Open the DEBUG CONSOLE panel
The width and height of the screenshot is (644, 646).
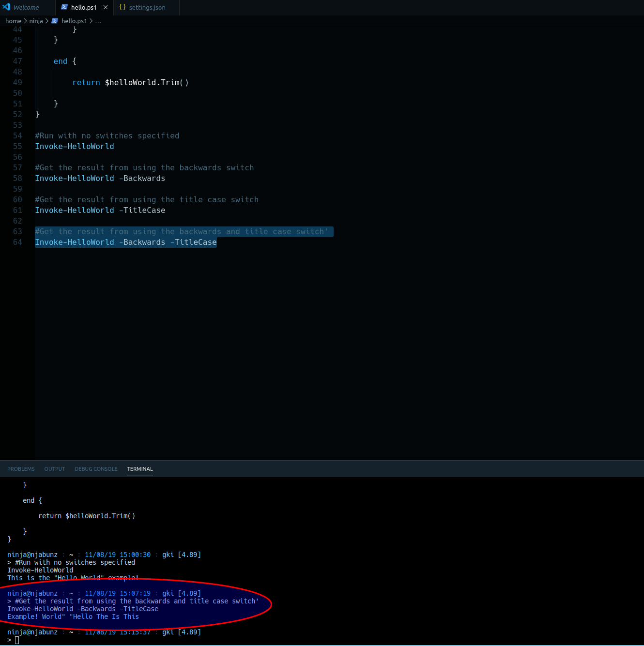pos(96,469)
